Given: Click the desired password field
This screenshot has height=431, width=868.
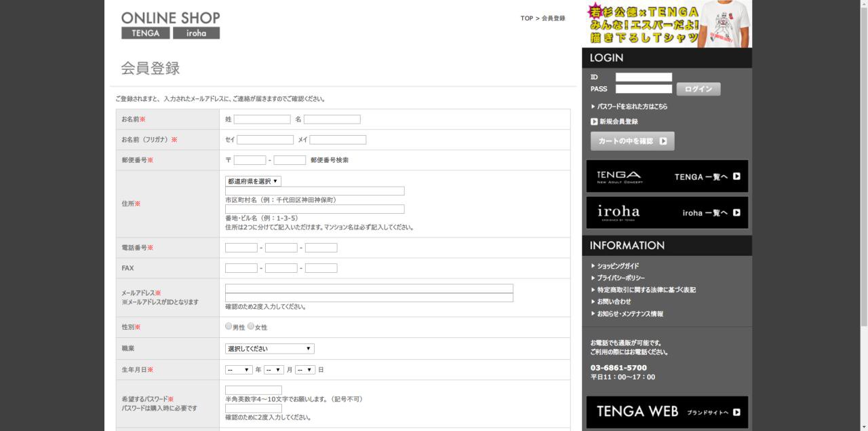Looking at the screenshot, I should coord(254,390).
